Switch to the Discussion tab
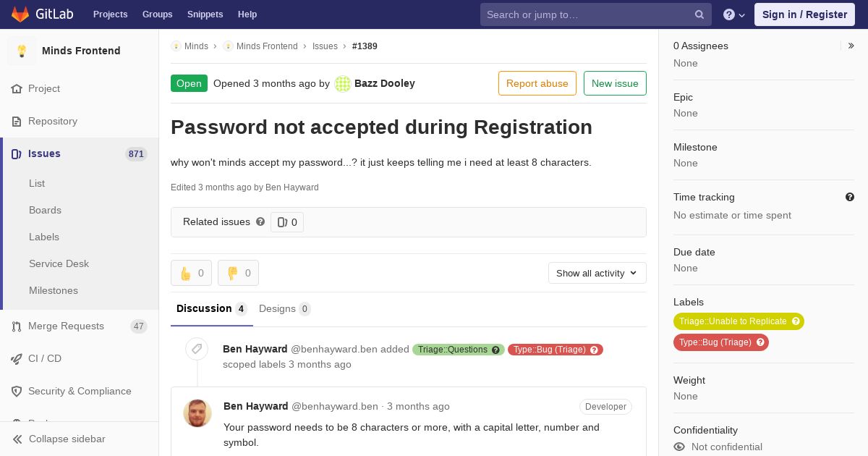 coord(212,308)
